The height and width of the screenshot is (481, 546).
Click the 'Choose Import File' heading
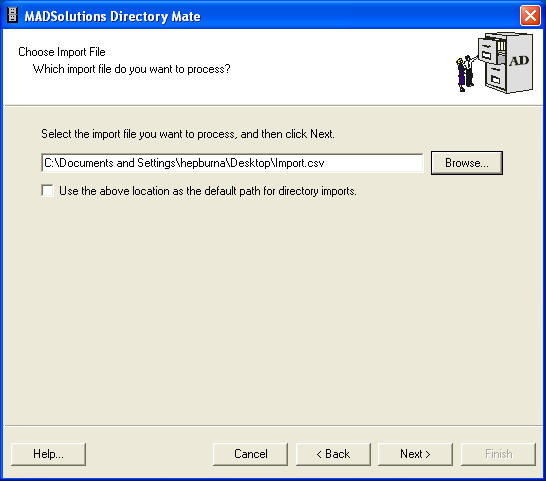coord(62,52)
